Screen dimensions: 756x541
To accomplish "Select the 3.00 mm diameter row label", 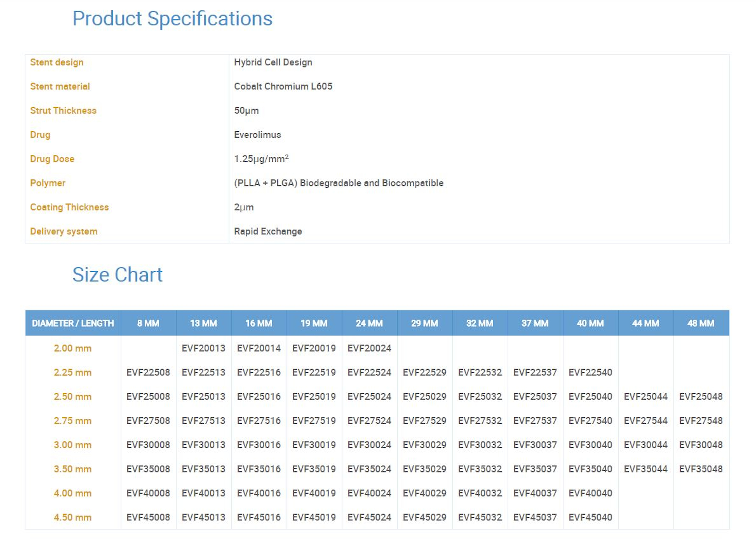I will [x=73, y=445].
